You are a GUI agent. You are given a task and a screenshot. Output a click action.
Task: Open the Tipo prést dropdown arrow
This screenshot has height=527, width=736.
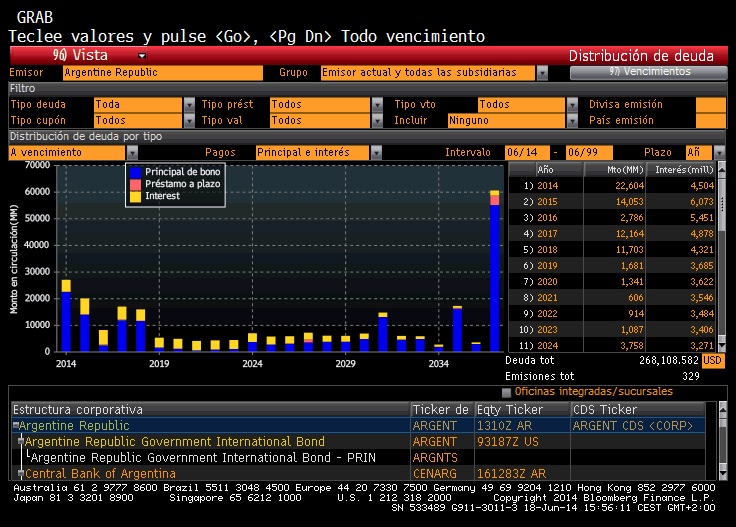click(x=377, y=105)
